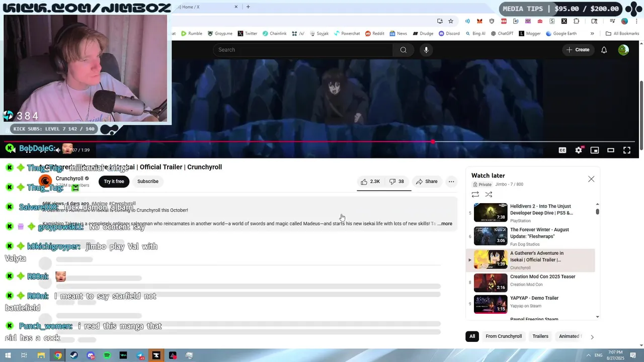This screenshot has height=362, width=644.
Task: Open Bing AI bookmark
Action: click(x=475, y=34)
